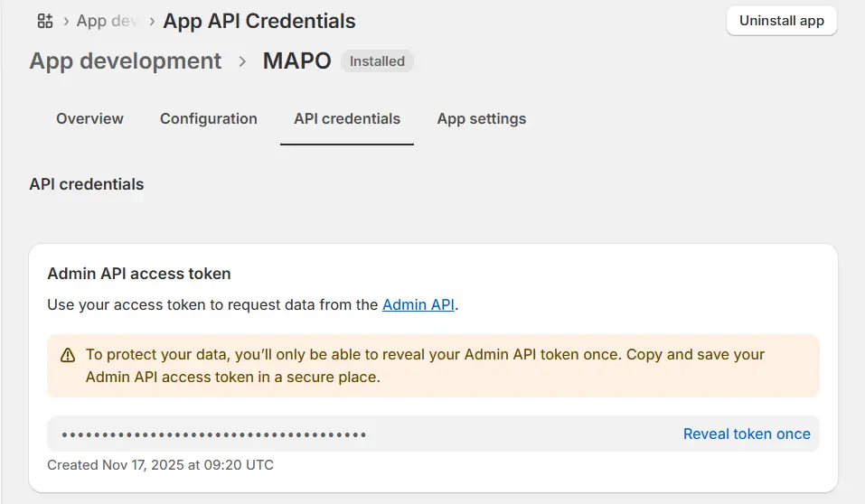Select the API credentials tab
This screenshot has height=504, width=865.
coord(347,118)
